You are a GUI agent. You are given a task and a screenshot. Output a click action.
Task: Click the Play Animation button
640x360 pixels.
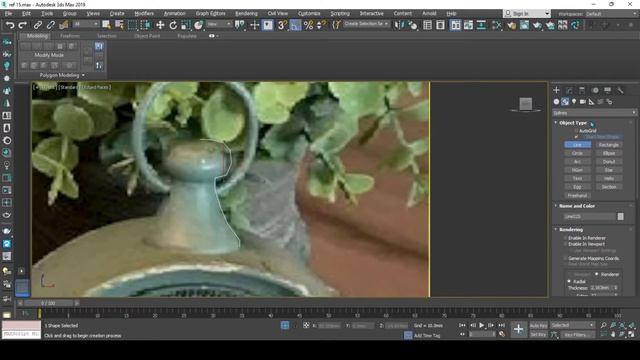click(x=482, y=325)
